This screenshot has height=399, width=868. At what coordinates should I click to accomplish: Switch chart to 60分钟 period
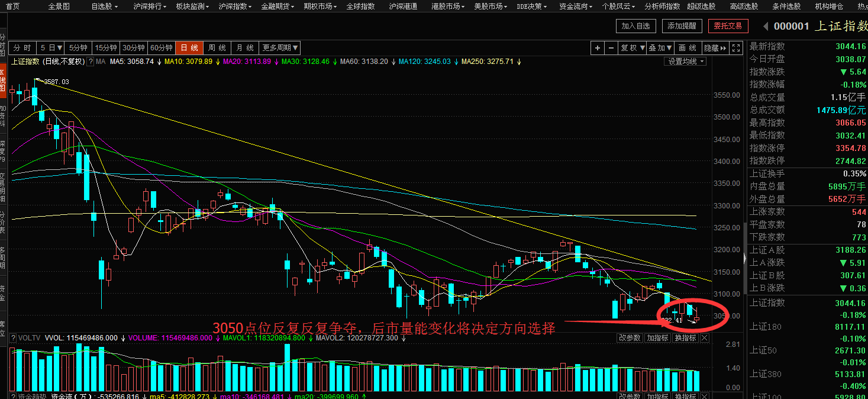click(161, 48)
